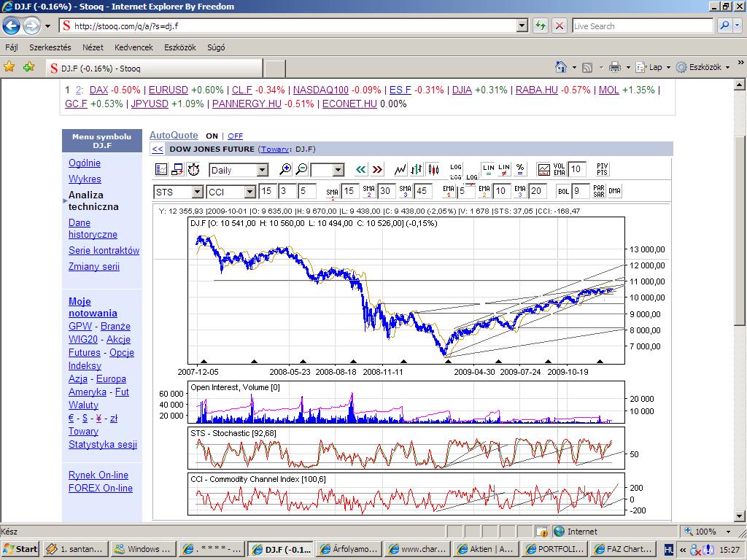Viewport: 747px width, 560px height.
Task: Toggle the SMA 1 moving average
Action: [x=332, y=192]
